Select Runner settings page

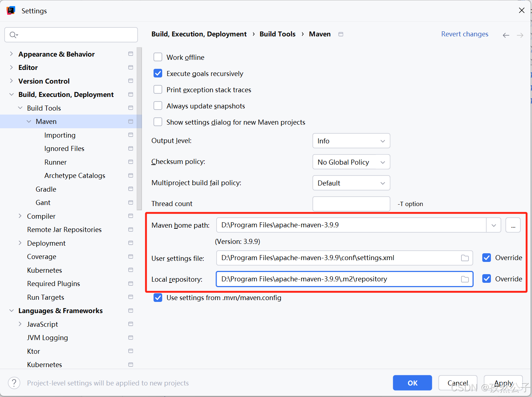(56, 162)
